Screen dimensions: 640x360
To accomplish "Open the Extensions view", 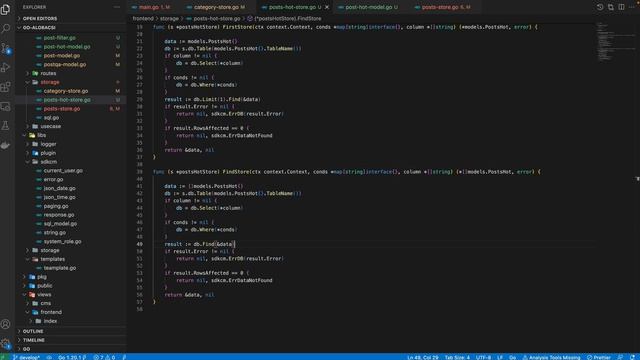I will pos(6,87).
